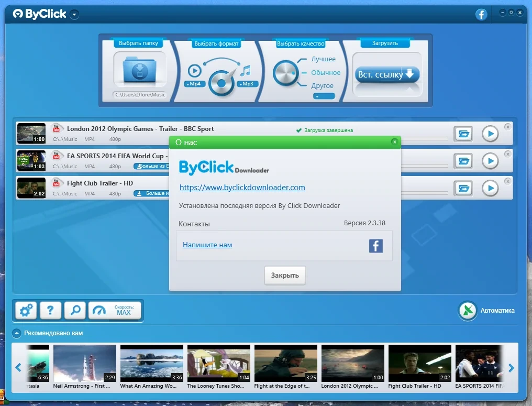Choose Обычное quality option
Screen dimensions: 532x406
(326, 73)
